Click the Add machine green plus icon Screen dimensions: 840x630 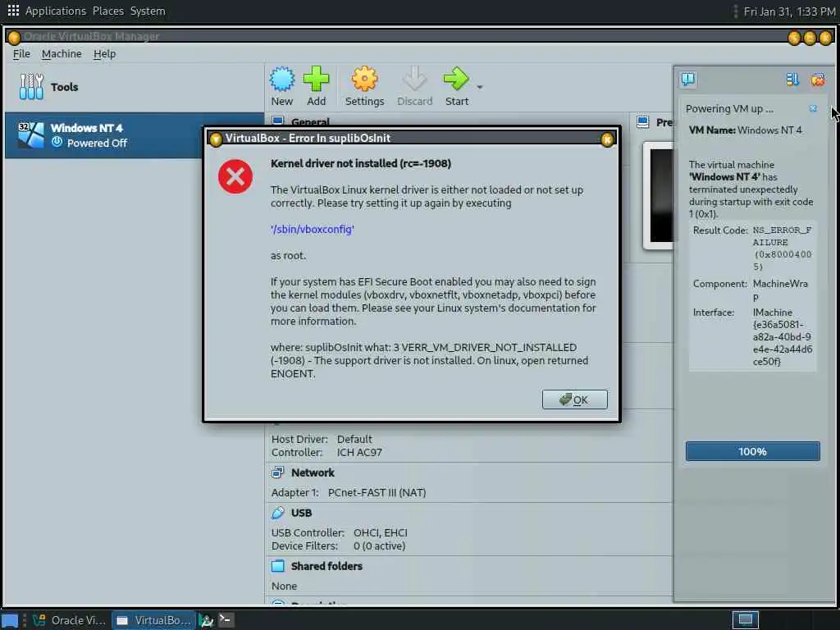[x=316, y=80]
